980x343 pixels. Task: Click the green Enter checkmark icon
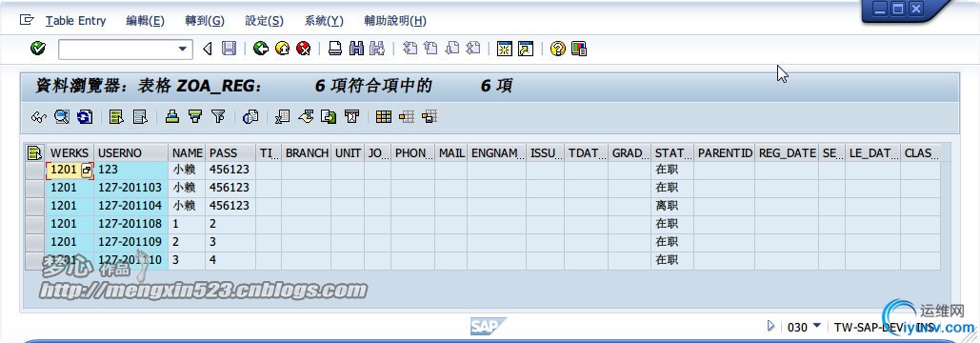pos(38,48)
